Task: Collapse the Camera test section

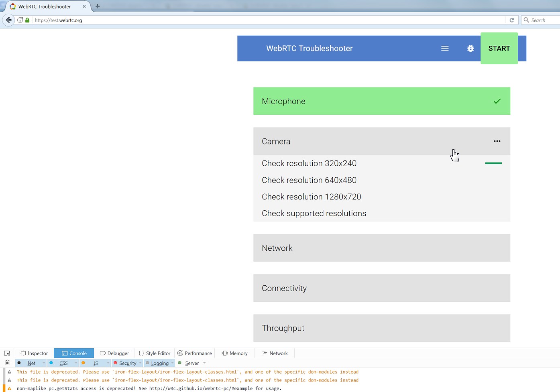Action: [382, 141]
